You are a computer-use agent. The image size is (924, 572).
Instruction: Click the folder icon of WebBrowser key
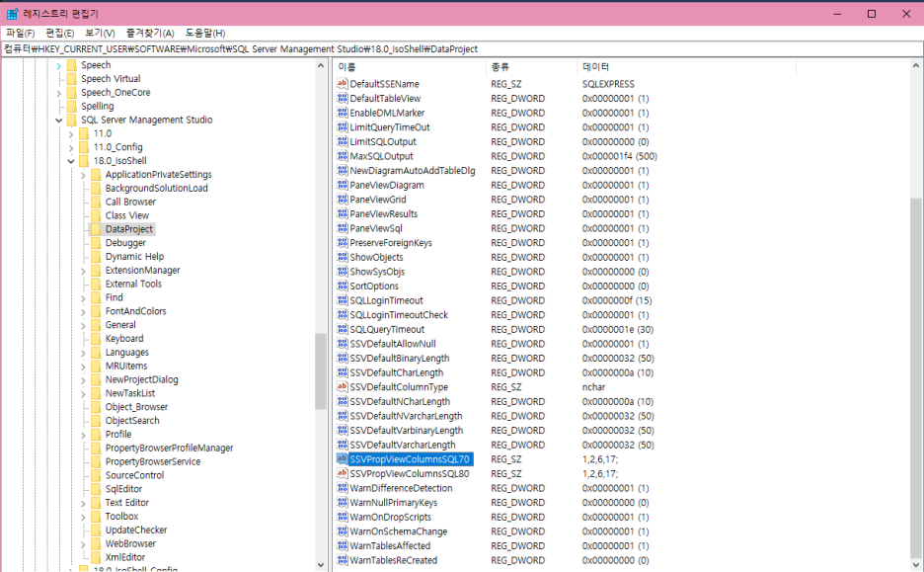click(96, 543)
